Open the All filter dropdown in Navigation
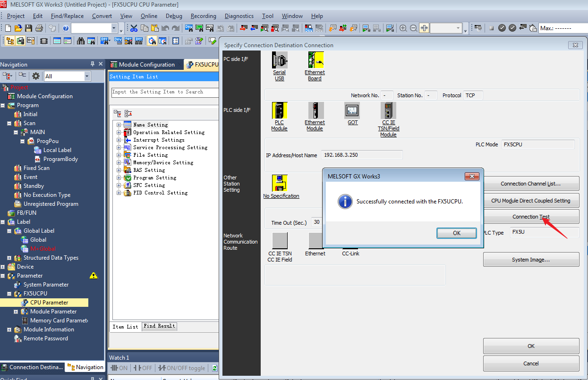The height and width of the screenshot is (380, 588). (87, 76)
